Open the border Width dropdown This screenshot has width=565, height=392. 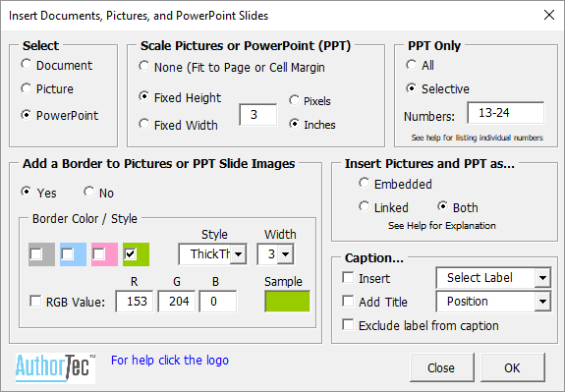(x=285, y=254)
